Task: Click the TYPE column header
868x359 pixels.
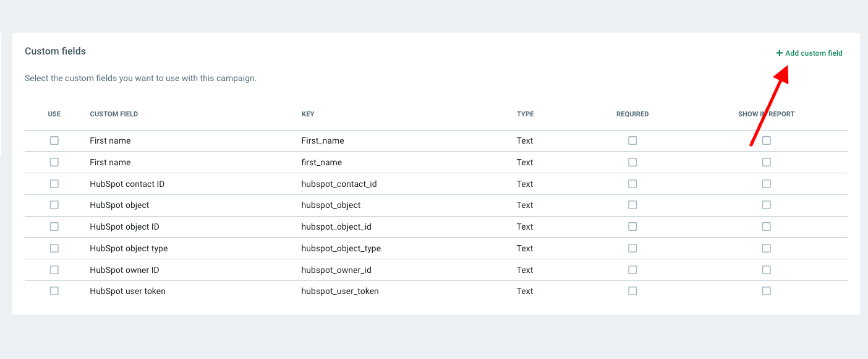Action: 525,114
